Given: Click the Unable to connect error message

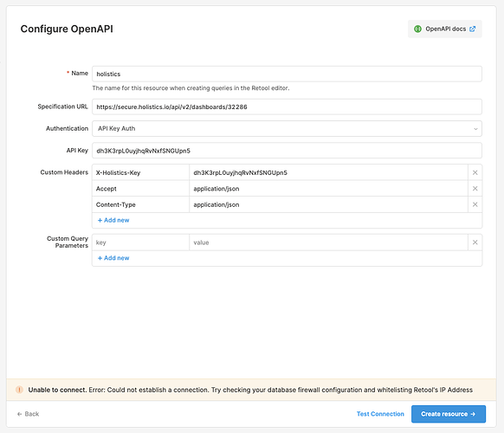Looking at the screenshot, I should coord(250,390).
